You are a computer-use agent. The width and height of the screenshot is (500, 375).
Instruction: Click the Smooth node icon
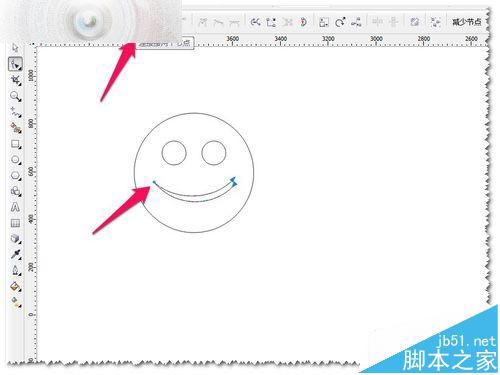218,22
